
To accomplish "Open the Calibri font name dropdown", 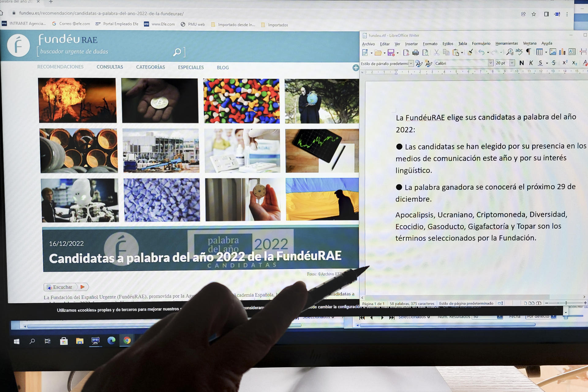I will (491, 63).
